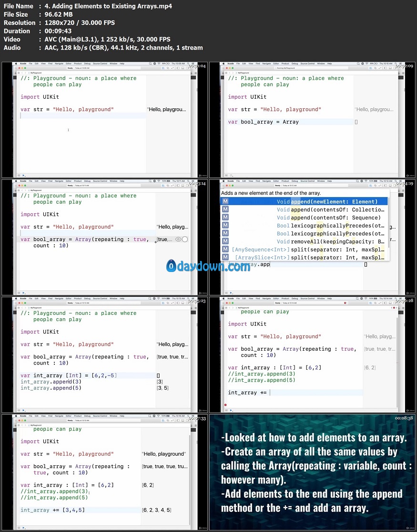Image resolution: width=417 pixels, height=532 pixels.
Task: Click the red error marker beside 'int_array +=' line
Action: coord(225,405)
